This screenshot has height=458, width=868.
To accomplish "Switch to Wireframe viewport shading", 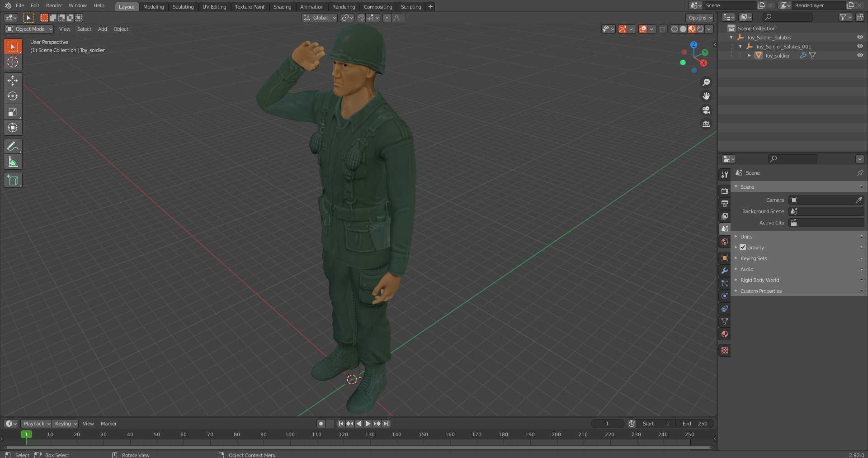I will 675,29.
